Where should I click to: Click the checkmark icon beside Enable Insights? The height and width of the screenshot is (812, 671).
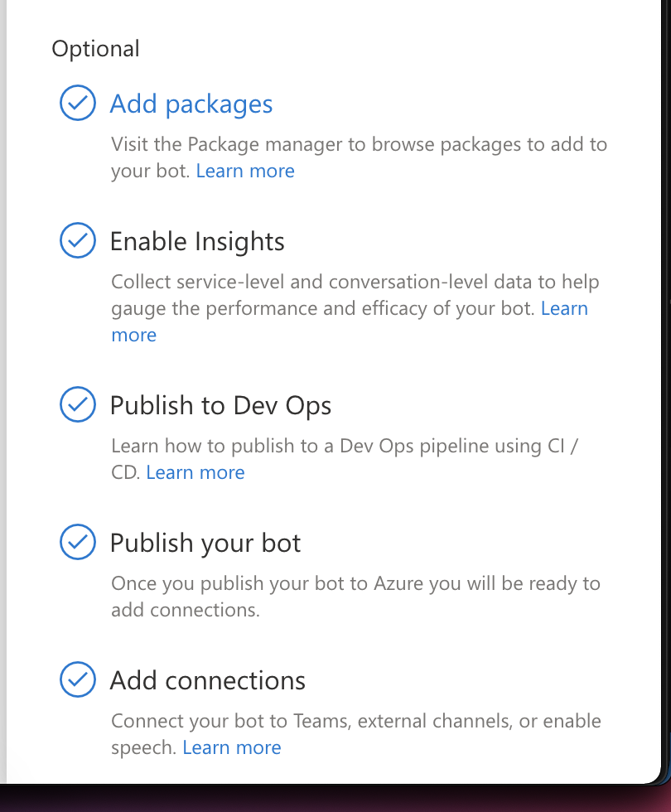click(78, 240)
